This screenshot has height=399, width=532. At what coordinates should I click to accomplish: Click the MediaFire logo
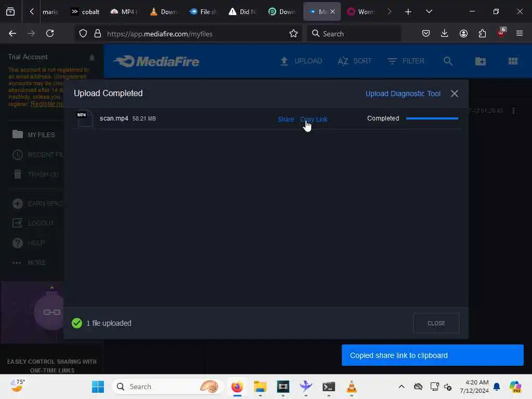[x=156, y=61]
